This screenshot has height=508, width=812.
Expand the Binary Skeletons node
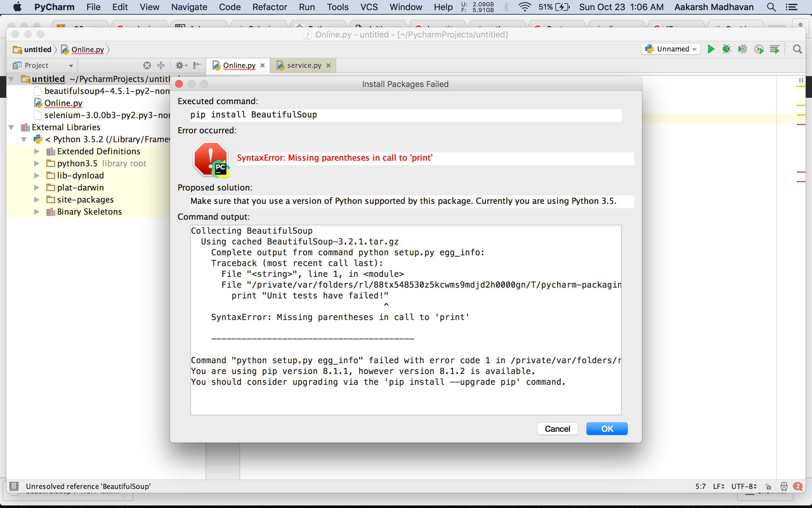tap(36, 212)
